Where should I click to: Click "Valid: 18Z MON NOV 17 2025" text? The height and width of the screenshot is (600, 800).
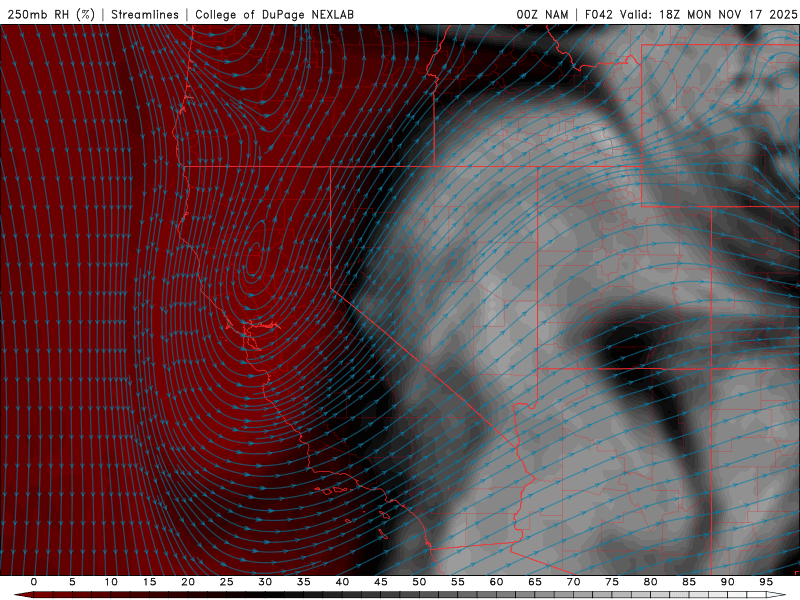(x=708, y=14)
